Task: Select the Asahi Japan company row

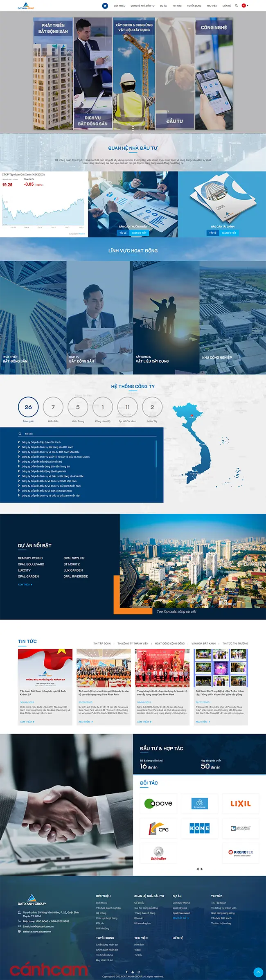Action: pos(56,457)
